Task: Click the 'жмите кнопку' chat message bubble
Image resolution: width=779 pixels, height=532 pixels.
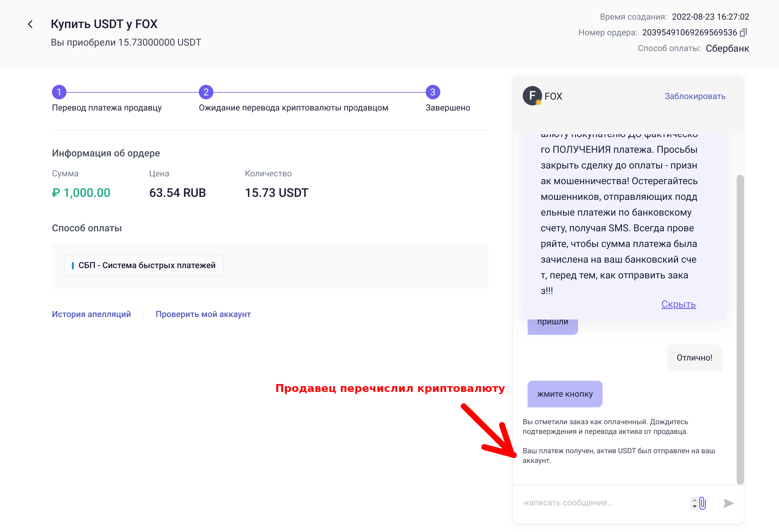Action: (564, 394)
